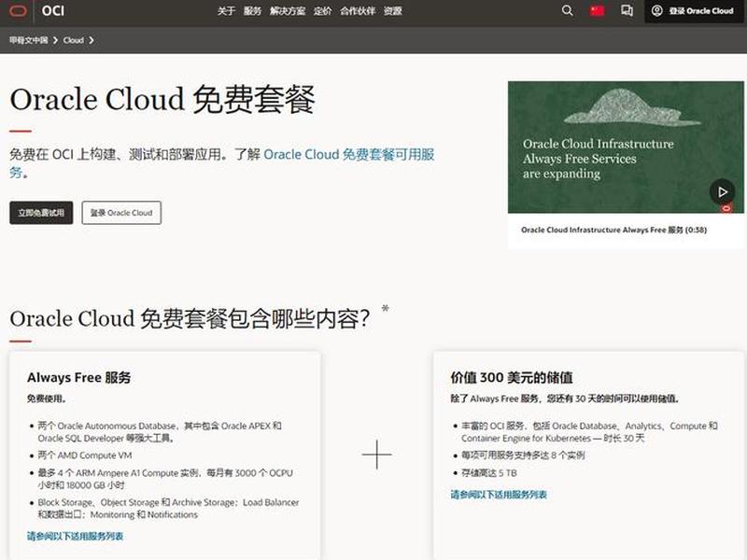Click the 存储高达 5 TB bullet
Viewport: 747px width, 560px height.
pos(488,473)
